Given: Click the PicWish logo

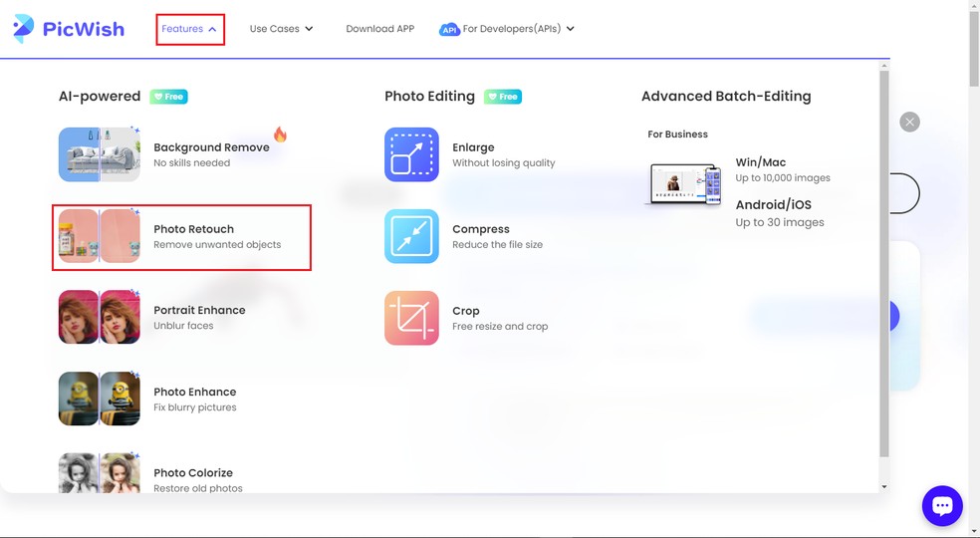Looking at the screenshot, I should [x=69, y=29].
